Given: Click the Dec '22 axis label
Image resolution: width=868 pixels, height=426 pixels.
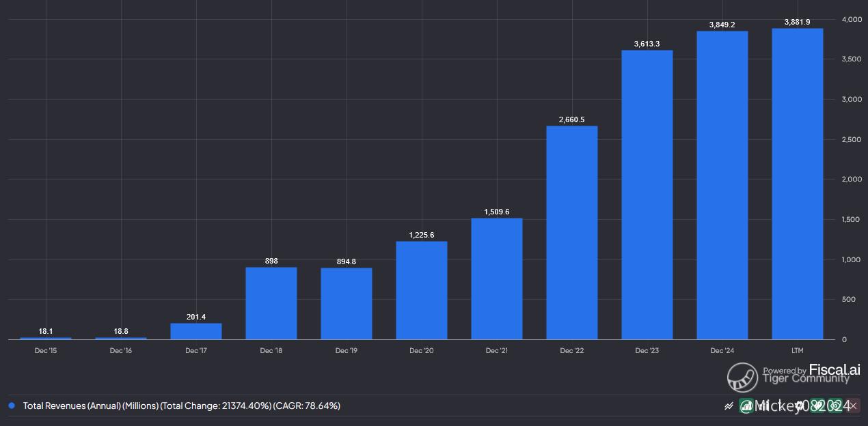Looking at the screenshot, I should (x=572, y=351).
